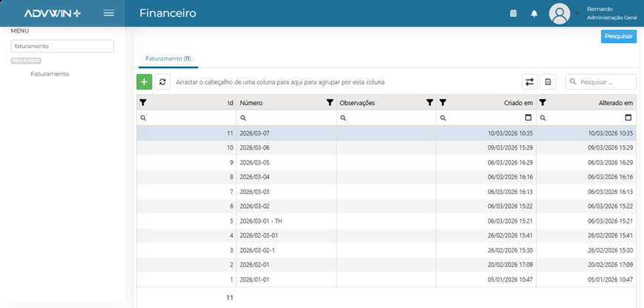Open the Alterado em calendar picker
This screenshot has height=308, width=644.
coord(628,118)
